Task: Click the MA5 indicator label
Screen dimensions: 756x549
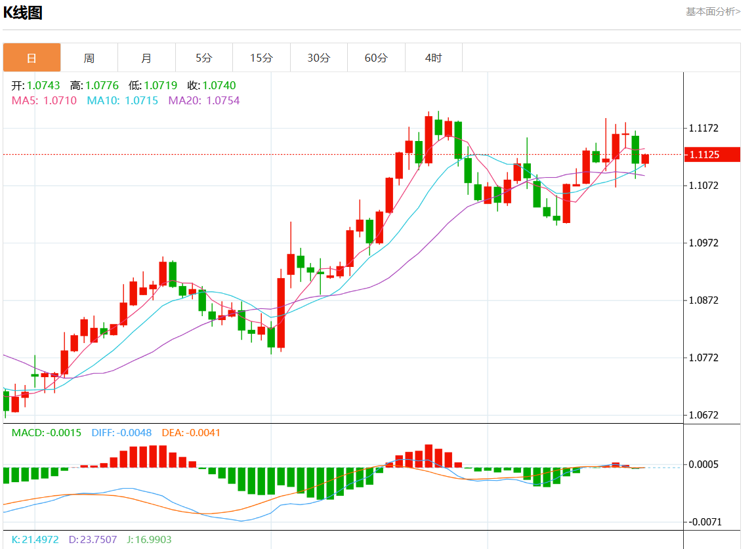Action: tap(44, 100)
